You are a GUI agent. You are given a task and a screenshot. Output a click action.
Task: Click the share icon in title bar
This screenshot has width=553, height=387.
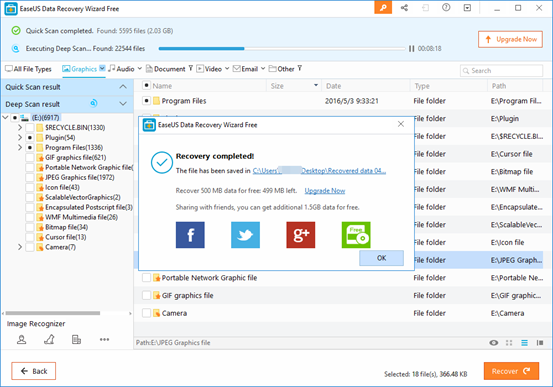[404, 8]
